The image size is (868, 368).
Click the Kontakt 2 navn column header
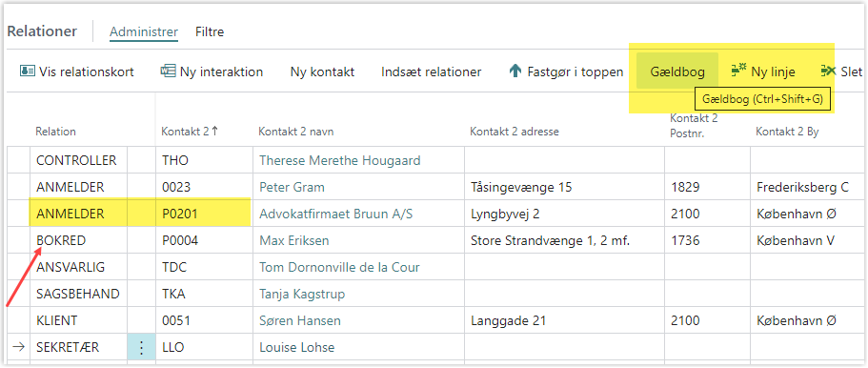[296, 132]
